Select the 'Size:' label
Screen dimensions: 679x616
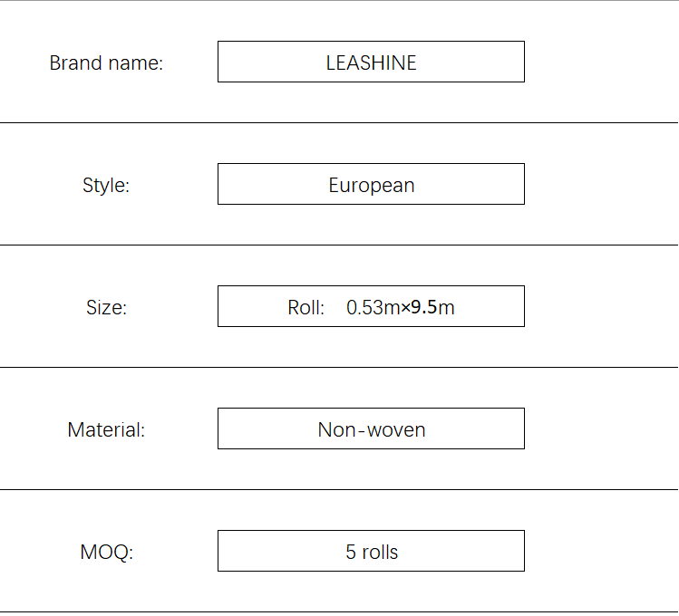(107, 308)
